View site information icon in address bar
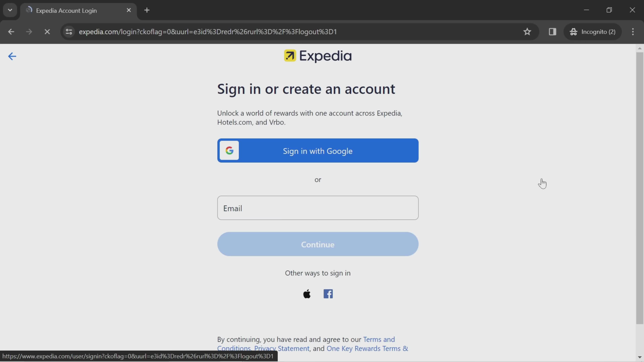The height and width of the screenshot is (362, 644). [x=69, y=32]
